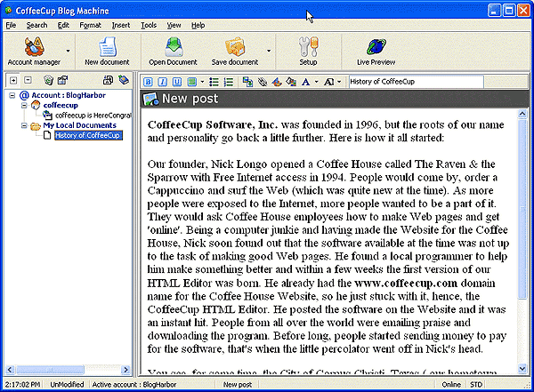Viewport: 534px width, 392px height.
Task: Collapse the coffeecup blog node
Action: [x=24, y=106]
